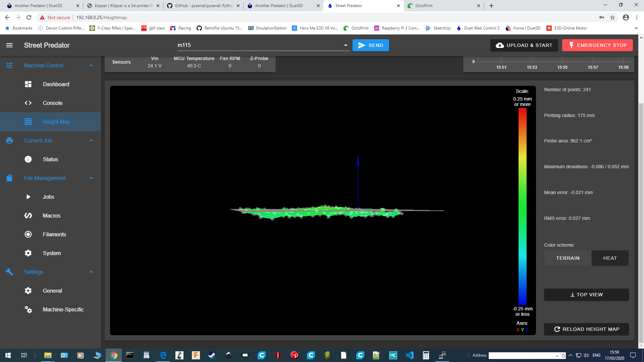
Task: Click the Status info icon
Action: (28, 159)
